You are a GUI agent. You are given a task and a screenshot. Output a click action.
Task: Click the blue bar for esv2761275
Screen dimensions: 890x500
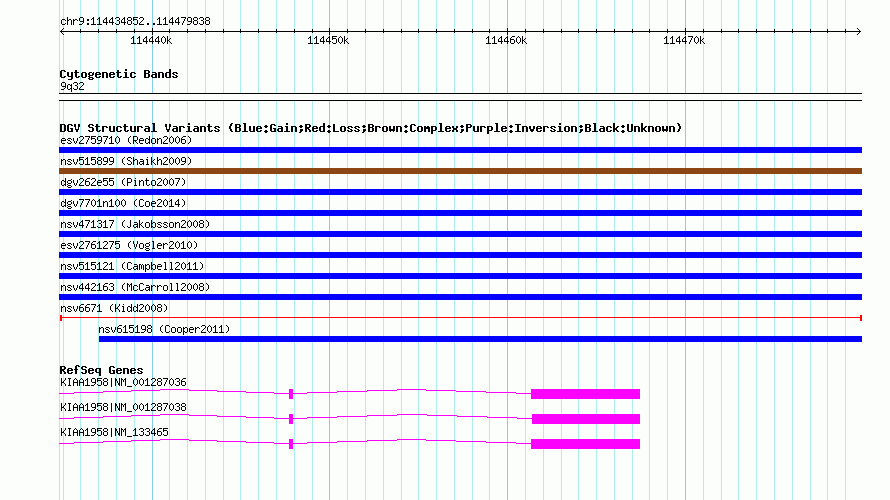(460, 255)
